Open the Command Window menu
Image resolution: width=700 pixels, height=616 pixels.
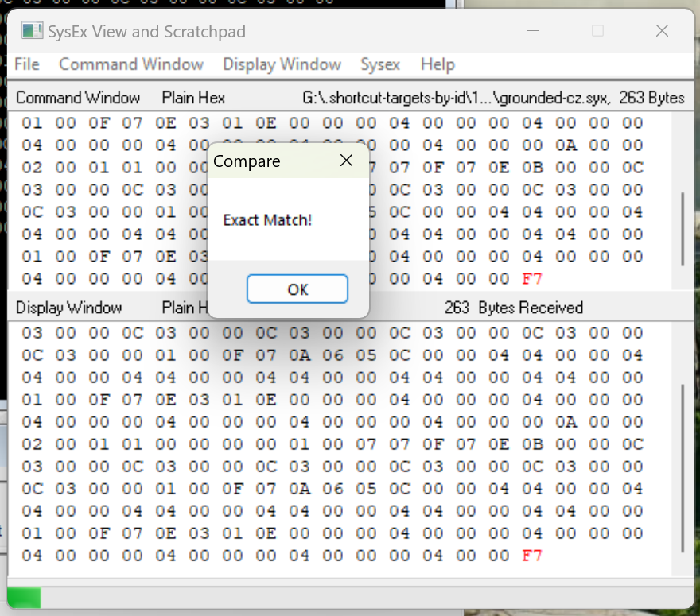click(131, 64)
